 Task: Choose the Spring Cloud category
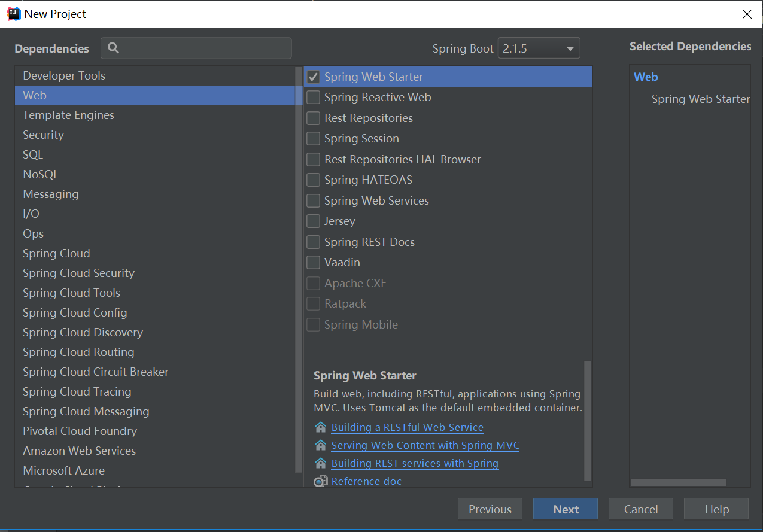click(156, 253)
